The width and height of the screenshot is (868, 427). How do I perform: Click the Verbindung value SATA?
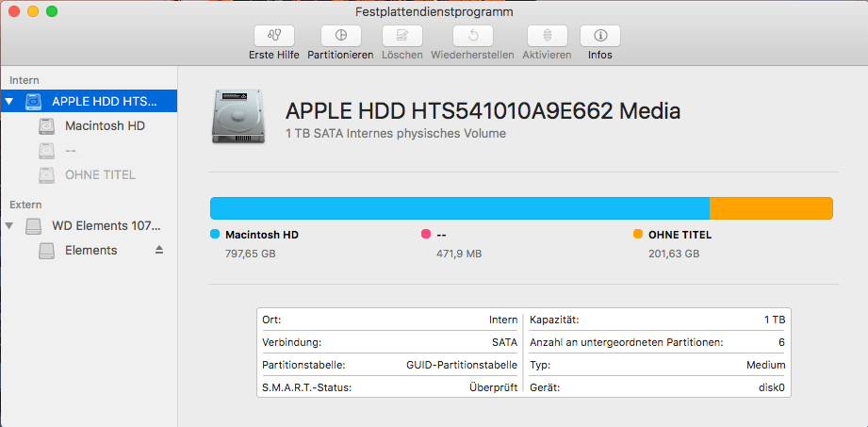tap(504, 342)
